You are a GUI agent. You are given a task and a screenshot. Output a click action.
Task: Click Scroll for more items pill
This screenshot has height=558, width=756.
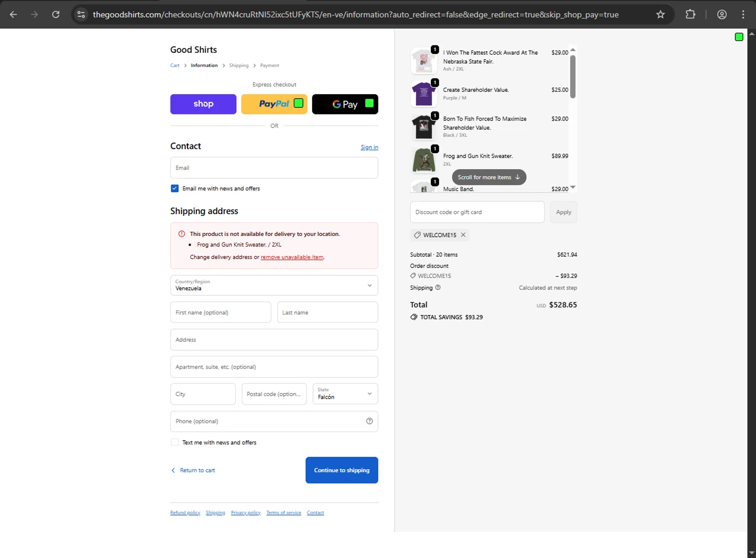tap(489, 177)
